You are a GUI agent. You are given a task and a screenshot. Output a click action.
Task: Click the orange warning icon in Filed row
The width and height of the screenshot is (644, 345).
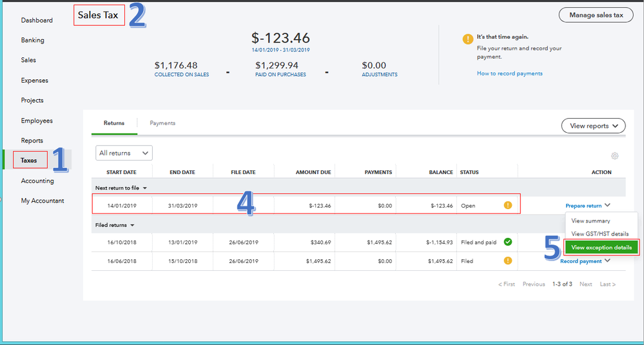click(x=508, y=261)
